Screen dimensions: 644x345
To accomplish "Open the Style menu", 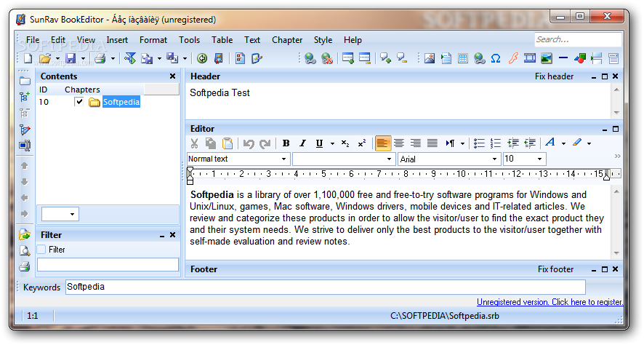I will click(x=323, y=40).
